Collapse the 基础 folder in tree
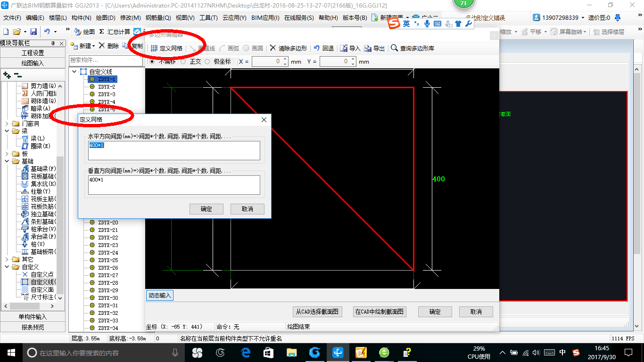 7,161
